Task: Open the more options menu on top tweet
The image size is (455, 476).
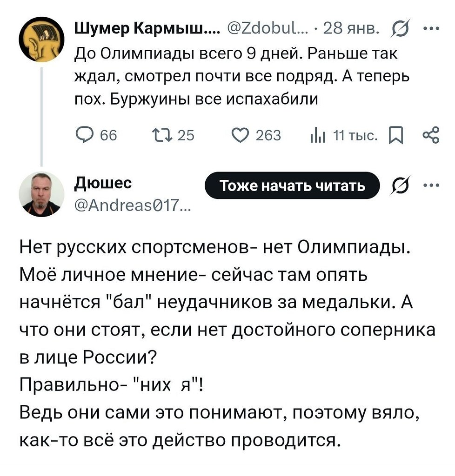Action: (x=432, y=29)
